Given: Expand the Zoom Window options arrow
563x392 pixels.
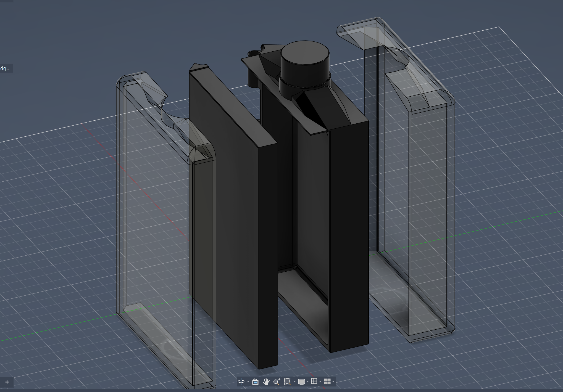Looking at the screenshot, I should (x=294, y=382).
